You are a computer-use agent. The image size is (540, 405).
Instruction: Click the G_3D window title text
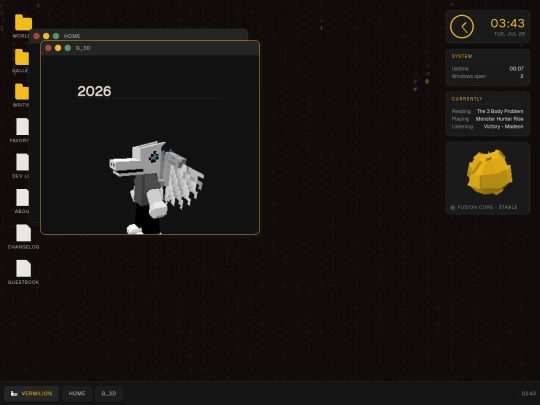pyautogui.click(x=83, y=48)
